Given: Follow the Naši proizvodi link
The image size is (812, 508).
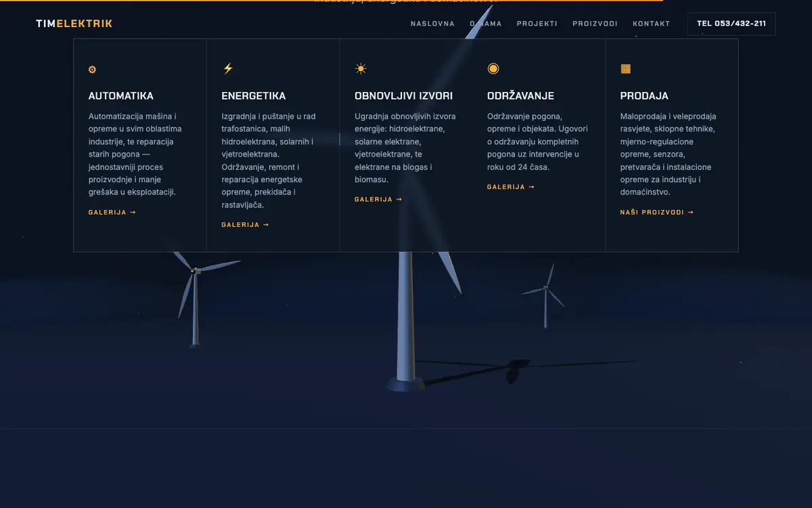Looking at the screenshot, I should (657, 213).
